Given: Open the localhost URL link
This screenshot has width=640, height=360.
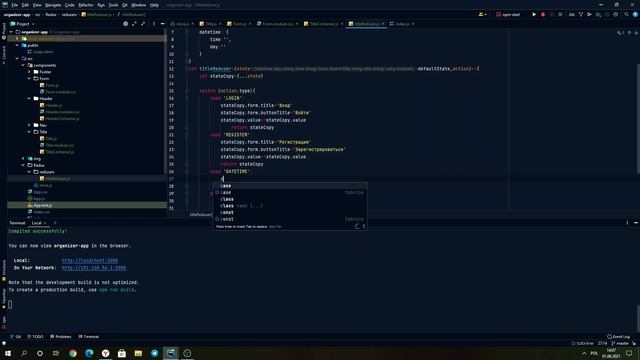Looking at the screenshot, I should point(90,260).
